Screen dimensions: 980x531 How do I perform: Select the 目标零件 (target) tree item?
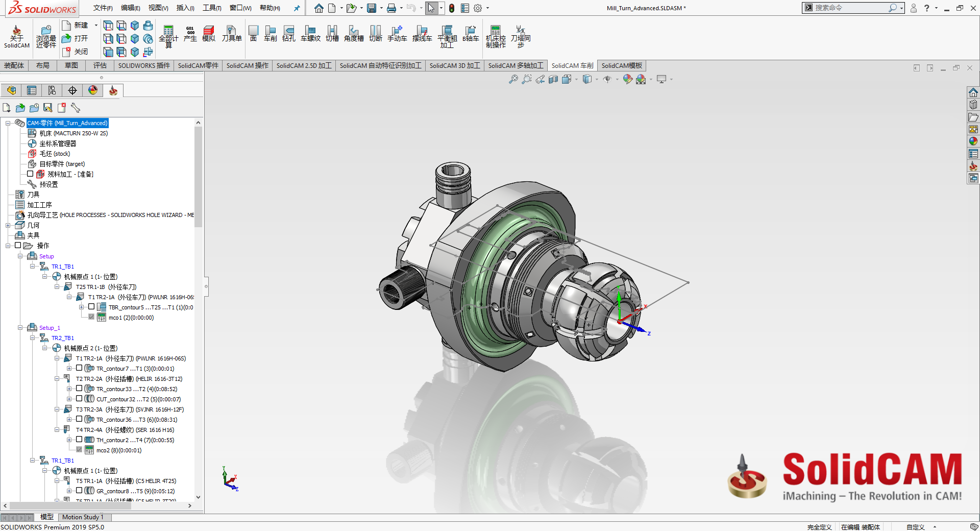coord(62,164)
